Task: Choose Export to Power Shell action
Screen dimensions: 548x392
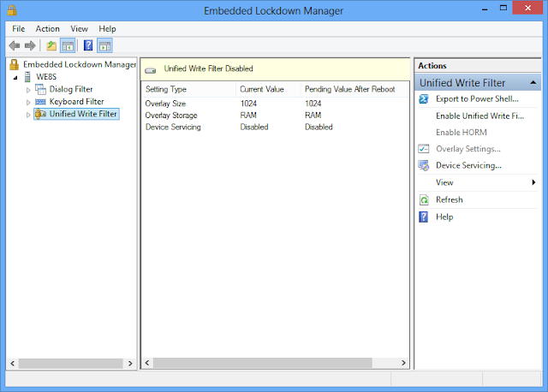Action: 477,99
